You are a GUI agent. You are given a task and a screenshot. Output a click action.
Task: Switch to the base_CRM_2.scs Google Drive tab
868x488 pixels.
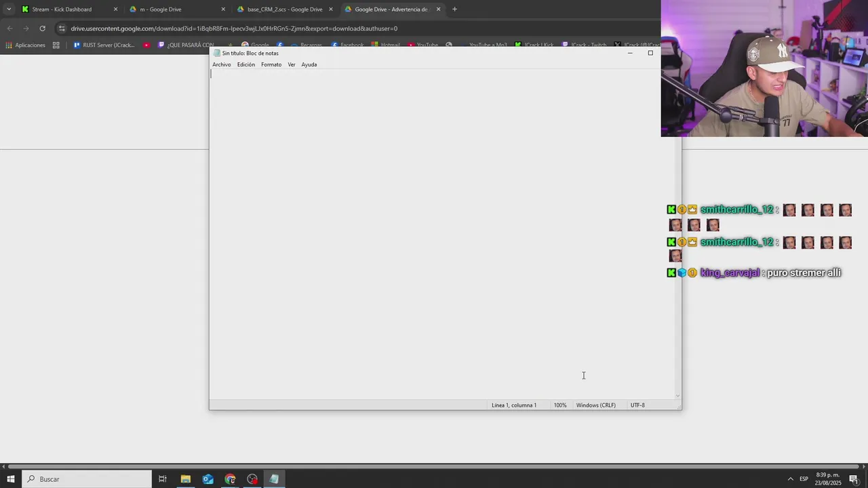284,9
